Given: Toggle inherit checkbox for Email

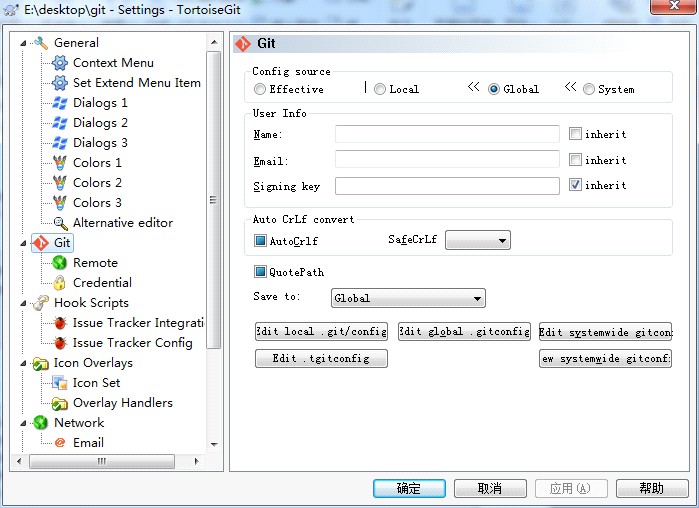Looking at the screenshot, I should (575, 160).
